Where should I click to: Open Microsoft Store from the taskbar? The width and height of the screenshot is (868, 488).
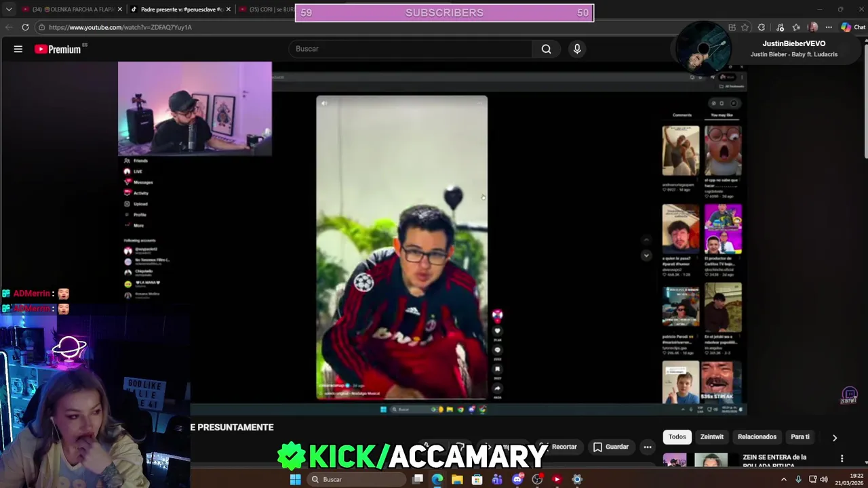coord(477,479)
